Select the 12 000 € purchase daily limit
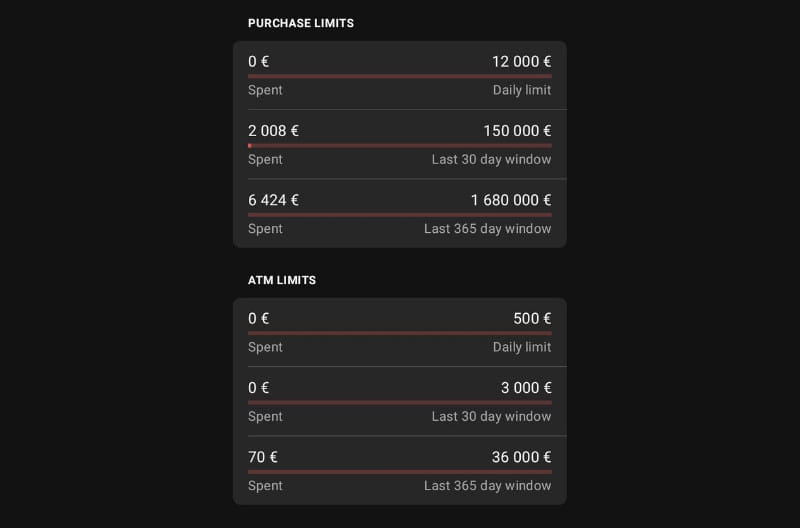This screenshot has height=528, width=800. tap(521, 62)
